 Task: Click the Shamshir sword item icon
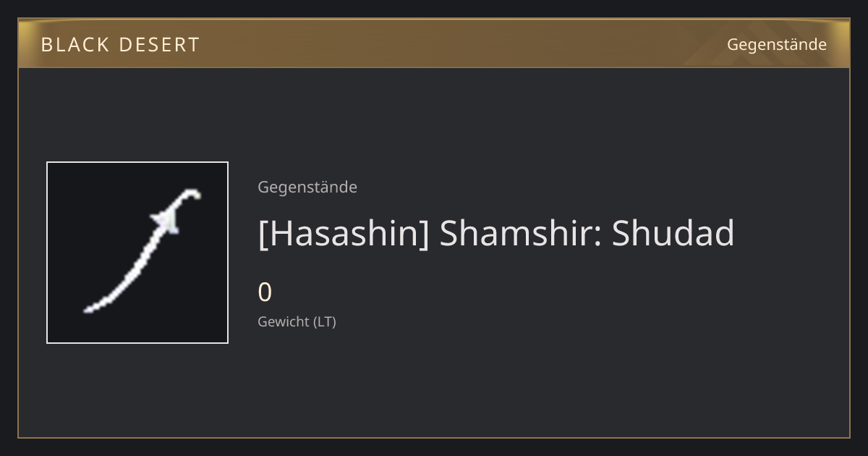tap(137, 253)
